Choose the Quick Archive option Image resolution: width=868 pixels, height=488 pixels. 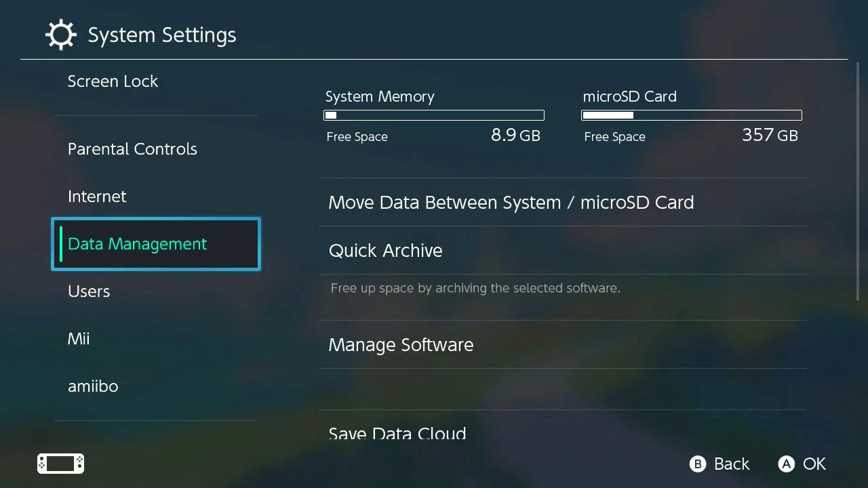(562, 251)
